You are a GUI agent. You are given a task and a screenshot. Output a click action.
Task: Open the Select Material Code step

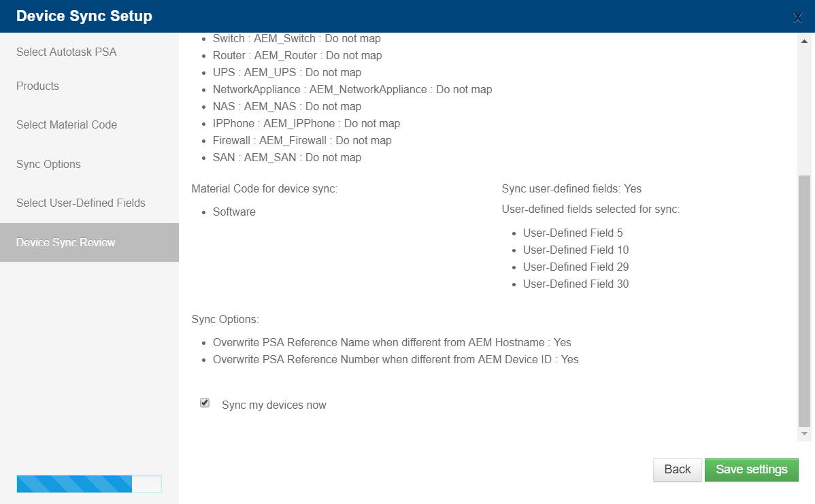pyautogui.click(x=67, y=124)
